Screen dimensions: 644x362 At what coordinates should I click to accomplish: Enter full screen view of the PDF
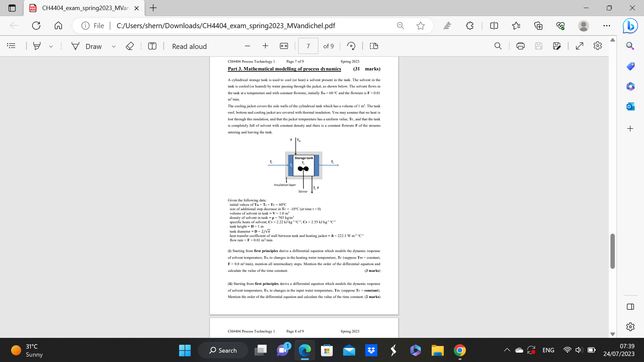(x=580, y=46)
